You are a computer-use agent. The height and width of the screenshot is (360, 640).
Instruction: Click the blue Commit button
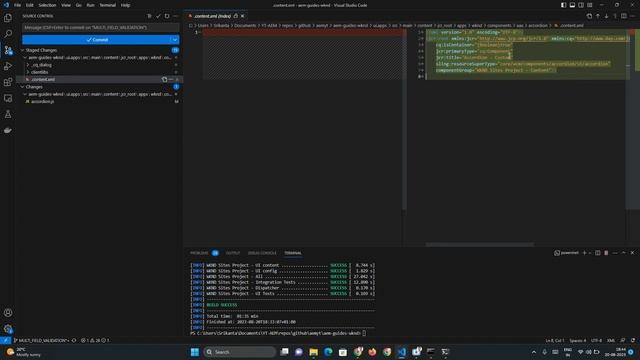coord(96,40)
